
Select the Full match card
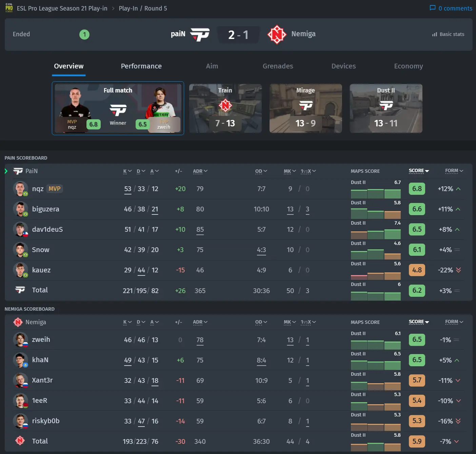[118, 108]
